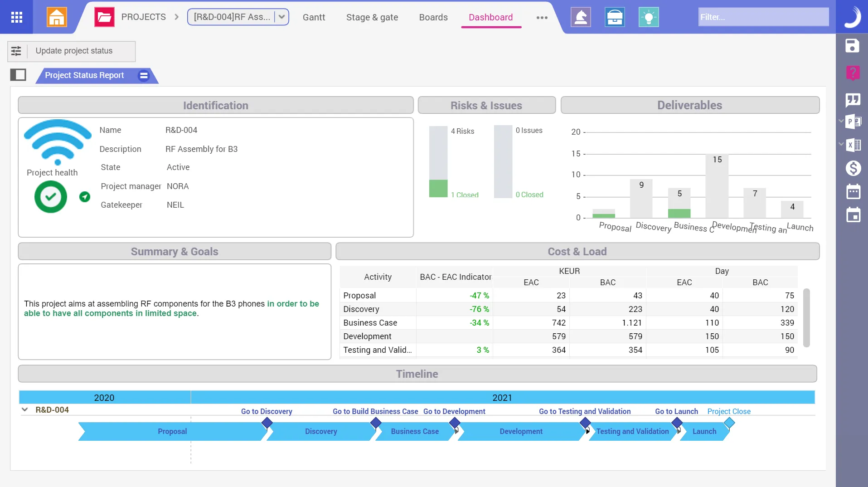Switch to the Gantt tab
The image size is (868, 487).
314,17
